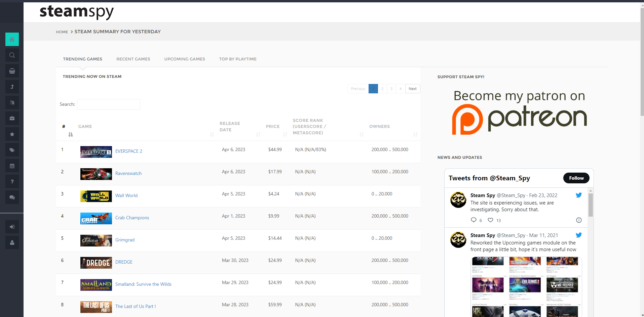644x317 pixels.
Task: Open the image in the Mar 11 tweet
Action: [526, 287]
